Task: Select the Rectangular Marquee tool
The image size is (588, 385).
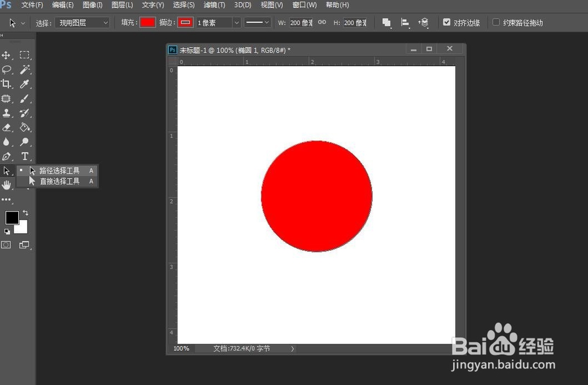Action: point(24,55)
